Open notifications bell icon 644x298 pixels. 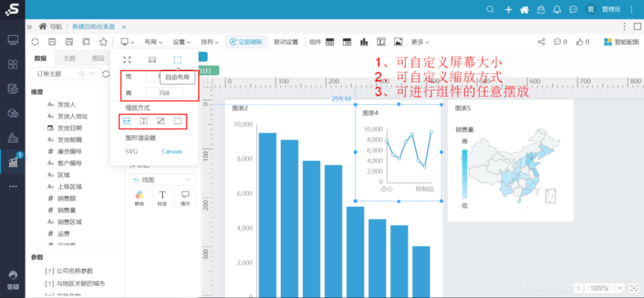point(557,9)
